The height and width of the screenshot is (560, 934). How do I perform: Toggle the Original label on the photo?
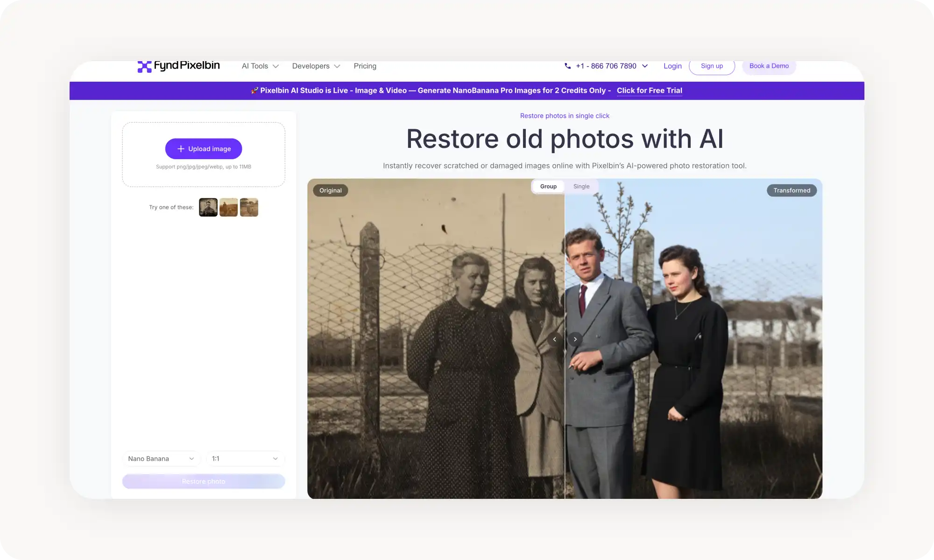(x=330, y=190)
